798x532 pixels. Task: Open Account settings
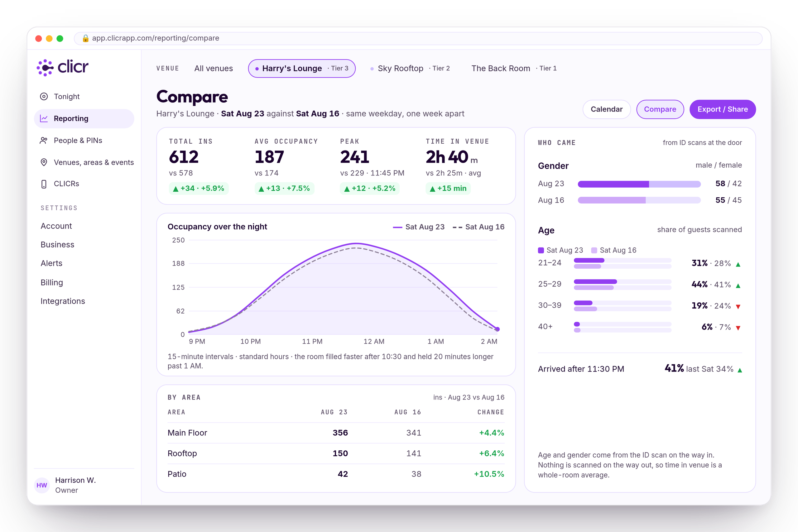(56, 226)
